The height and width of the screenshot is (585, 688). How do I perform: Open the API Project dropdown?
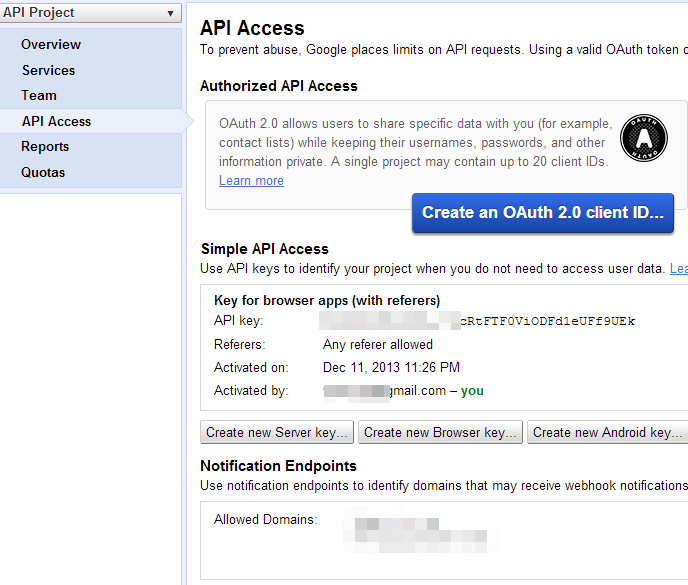point(90,13)
